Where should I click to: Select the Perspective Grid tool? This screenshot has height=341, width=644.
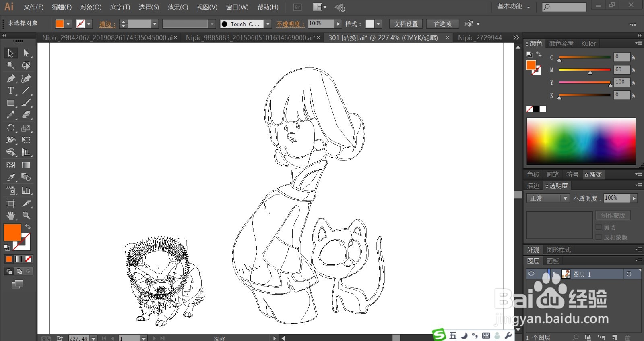tap(26, 152)
